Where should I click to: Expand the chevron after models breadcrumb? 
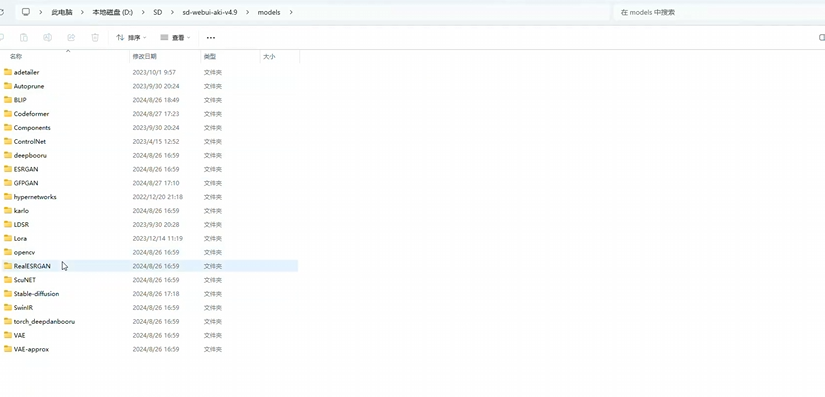point(291,12)
